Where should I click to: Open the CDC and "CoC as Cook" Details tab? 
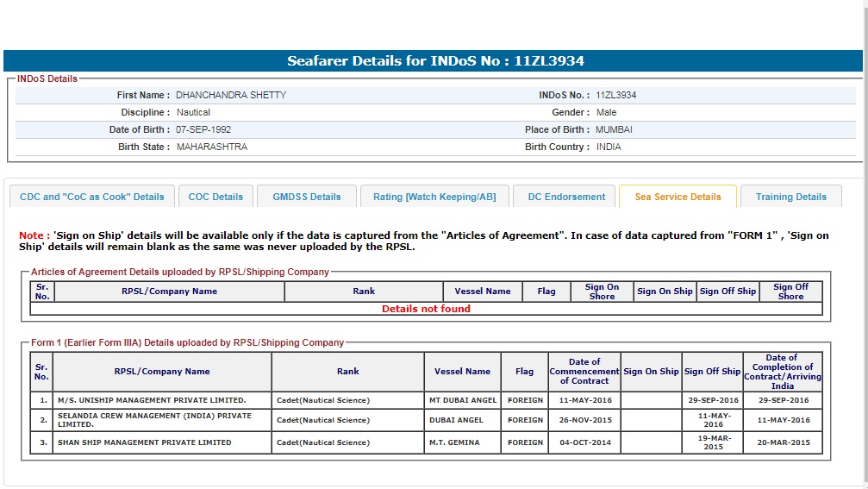click(x=91, y=197)
